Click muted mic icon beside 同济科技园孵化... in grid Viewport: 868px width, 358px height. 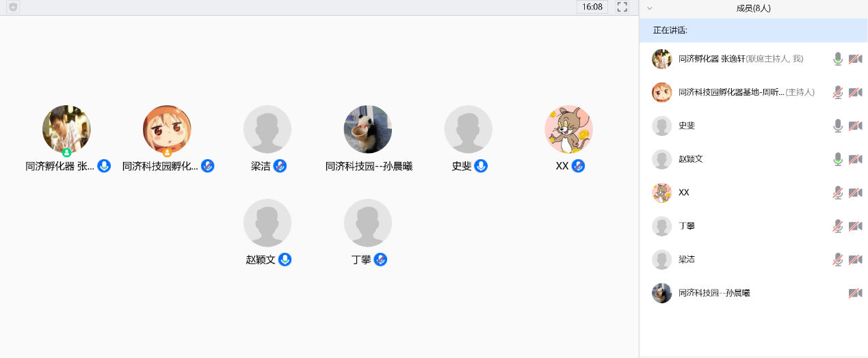coord(207,166)
